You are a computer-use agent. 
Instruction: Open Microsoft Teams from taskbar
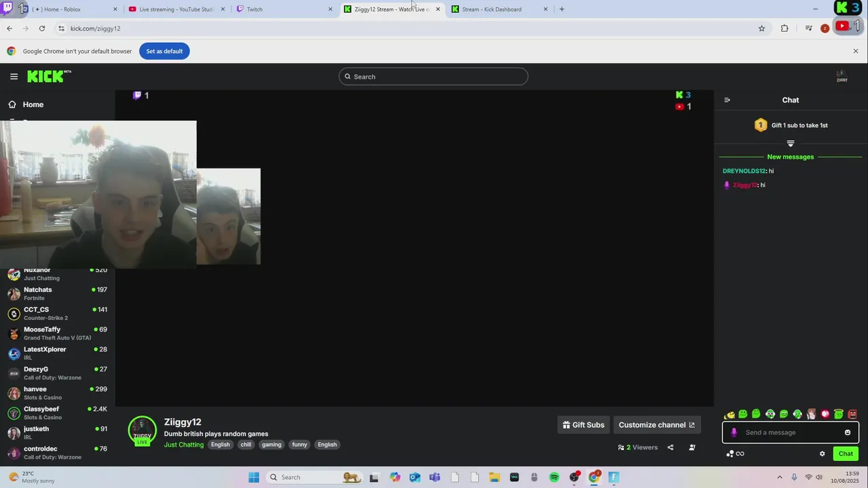[x=435, y=477]
